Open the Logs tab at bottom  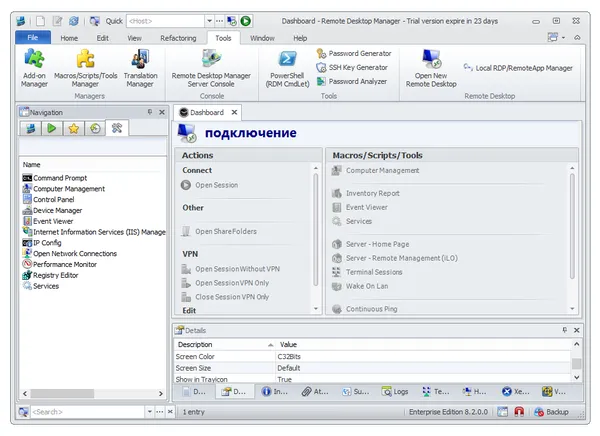point(395,392)
